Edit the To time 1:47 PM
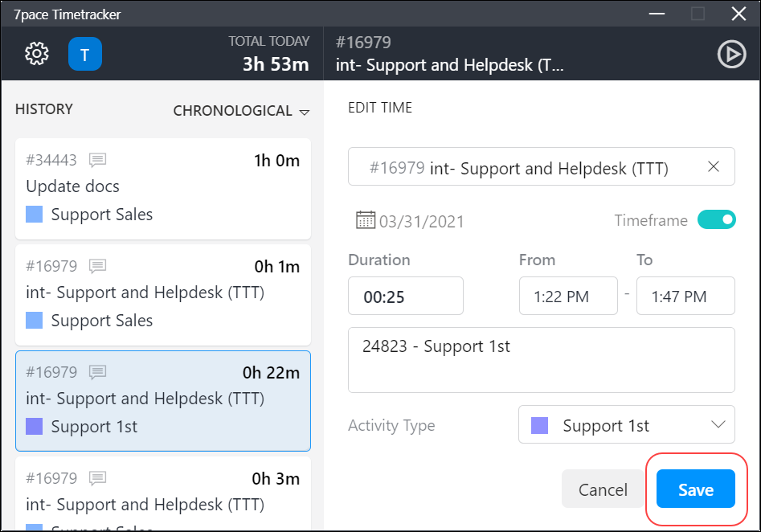Viewport: 761px width, 532px height. pyautogui.click(x=685, y=296)
